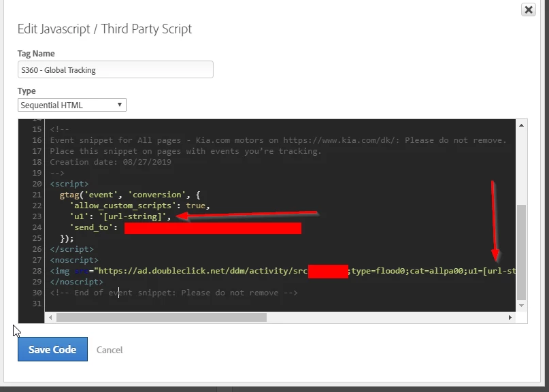Click the 'send_to' key on line 24

(x=93, y=227)
